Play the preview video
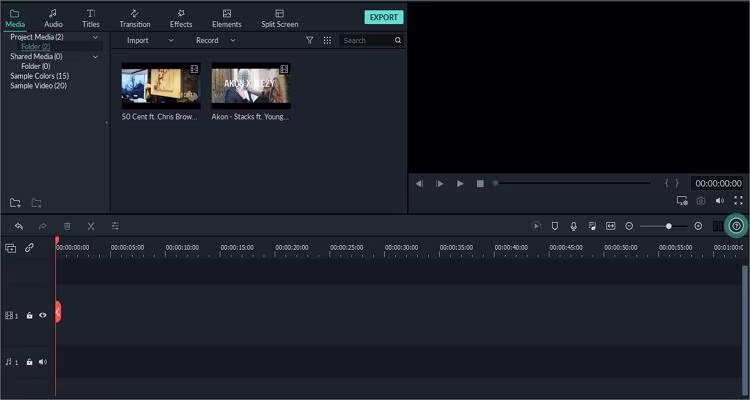This screenshot has width=750, height=400. pyautogui.click(x=460, y=184)
